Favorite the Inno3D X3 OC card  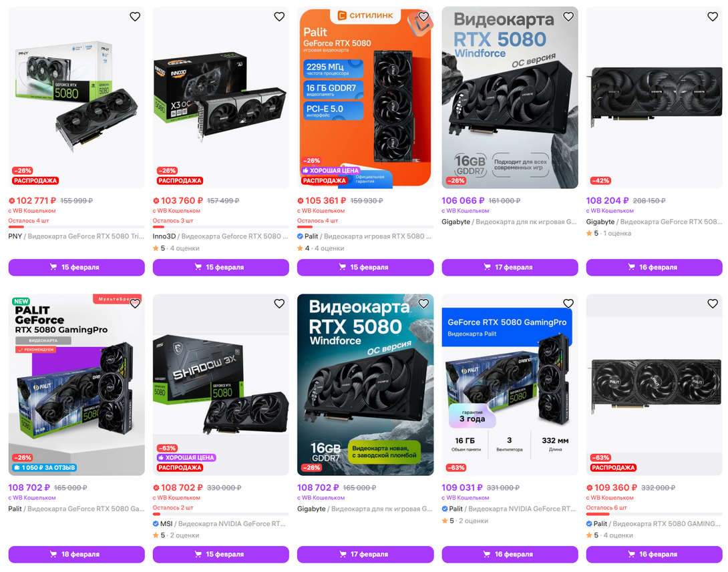[x=279, y=17]
